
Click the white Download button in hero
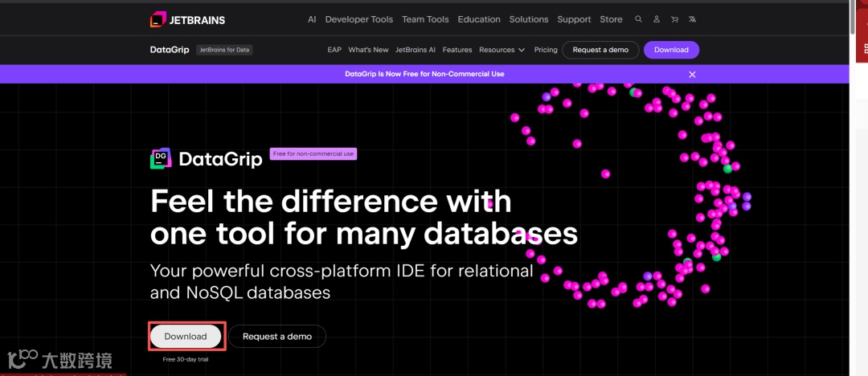tap(186, 336)
